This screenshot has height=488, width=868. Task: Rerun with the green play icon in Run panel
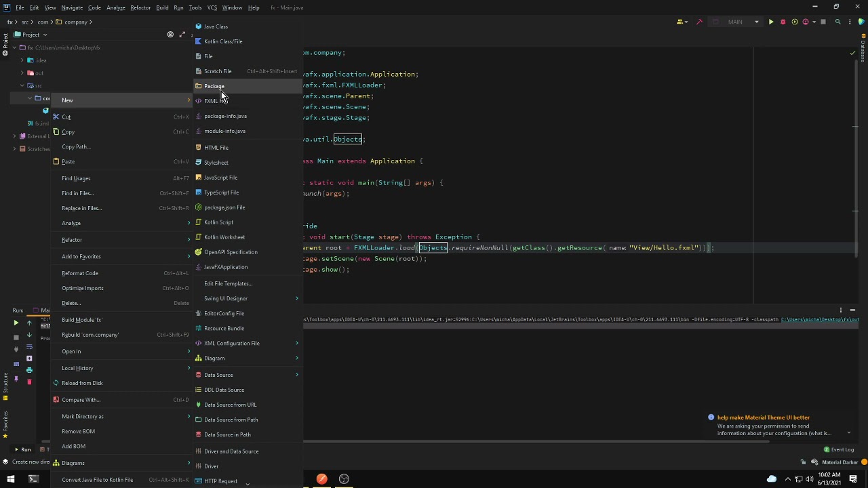click(16, 323)
